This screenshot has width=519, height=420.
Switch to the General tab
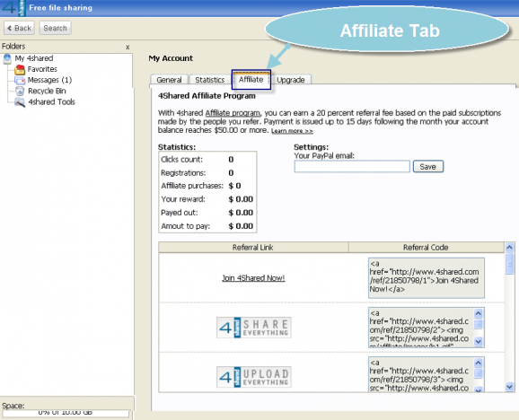coord(169,80)
